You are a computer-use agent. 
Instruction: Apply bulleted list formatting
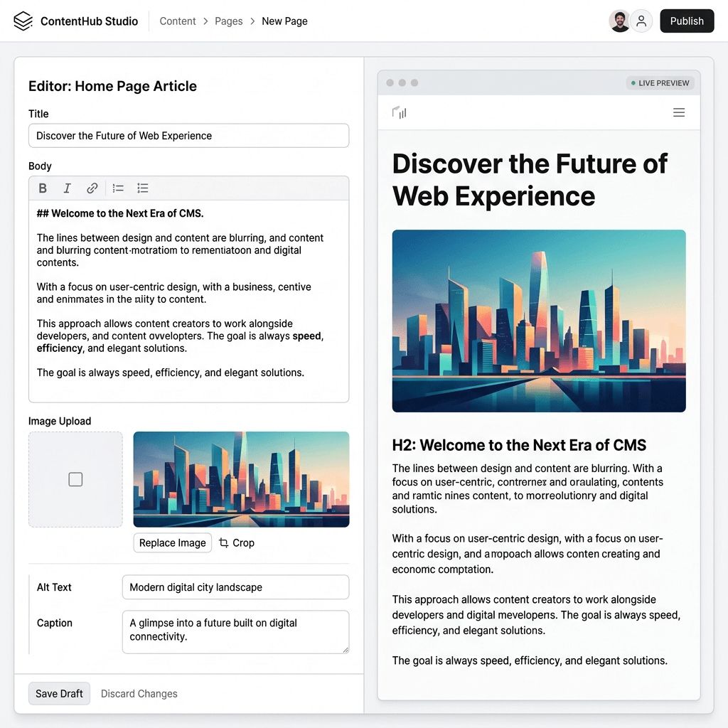pos(142,188)
